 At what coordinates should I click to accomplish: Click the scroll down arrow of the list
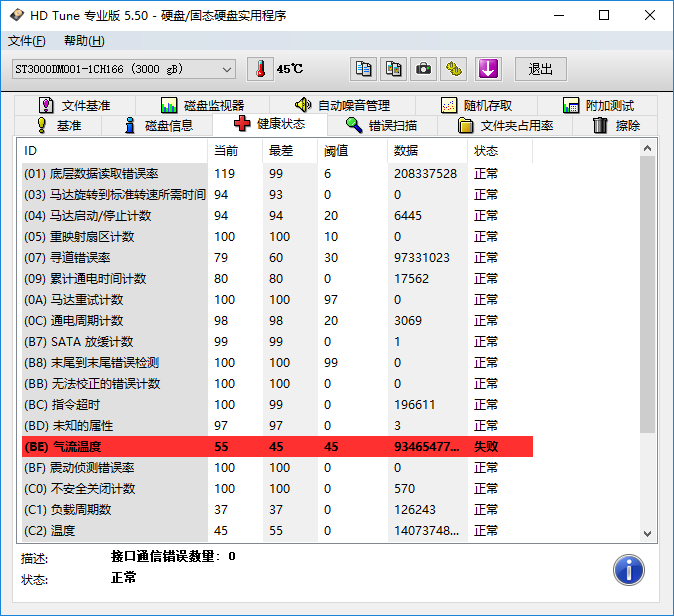(x=647, y=533)
